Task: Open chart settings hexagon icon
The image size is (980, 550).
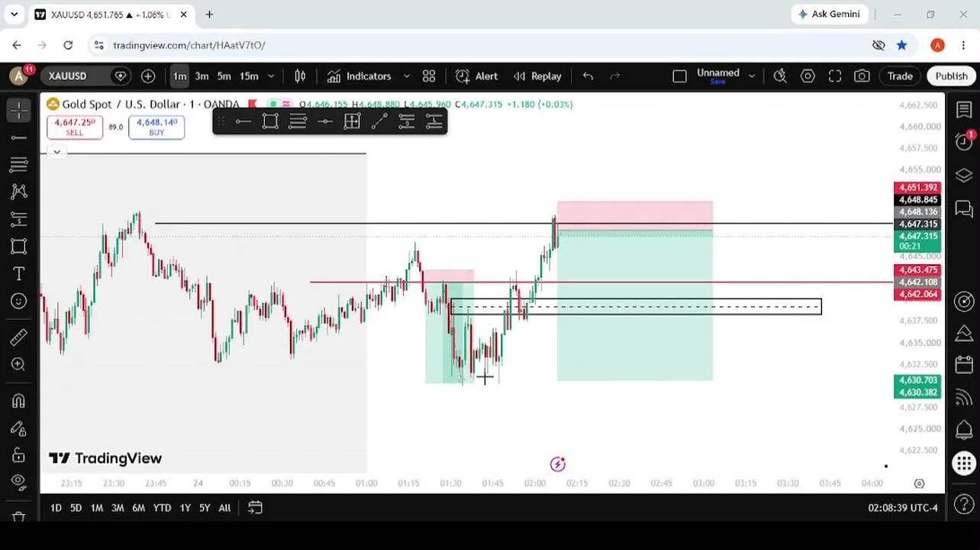Action: click(x=808, y=76)
